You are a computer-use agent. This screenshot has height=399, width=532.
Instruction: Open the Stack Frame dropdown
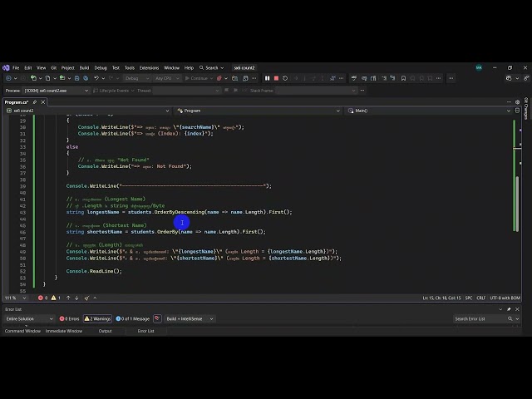click(x=316, y=91)
